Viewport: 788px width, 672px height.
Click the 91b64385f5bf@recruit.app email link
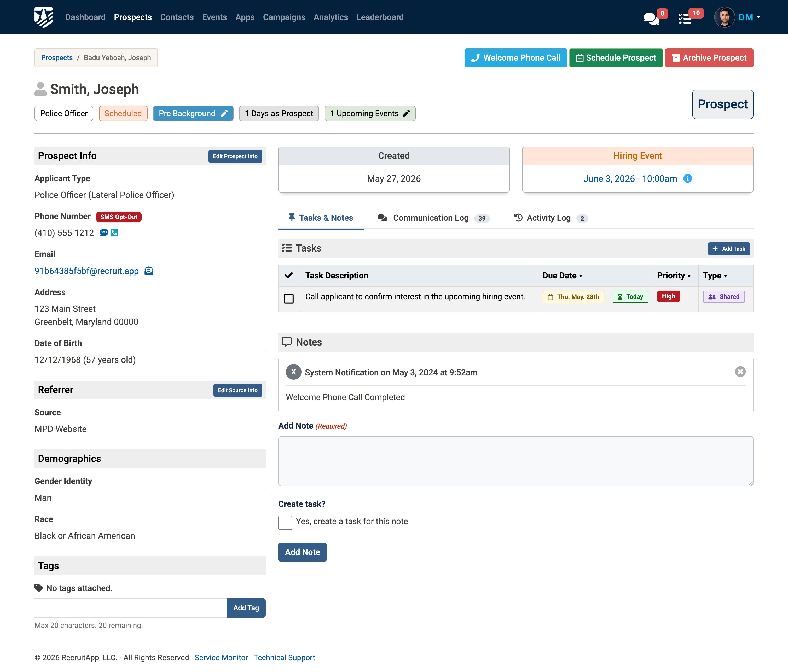tap(87, 271)
